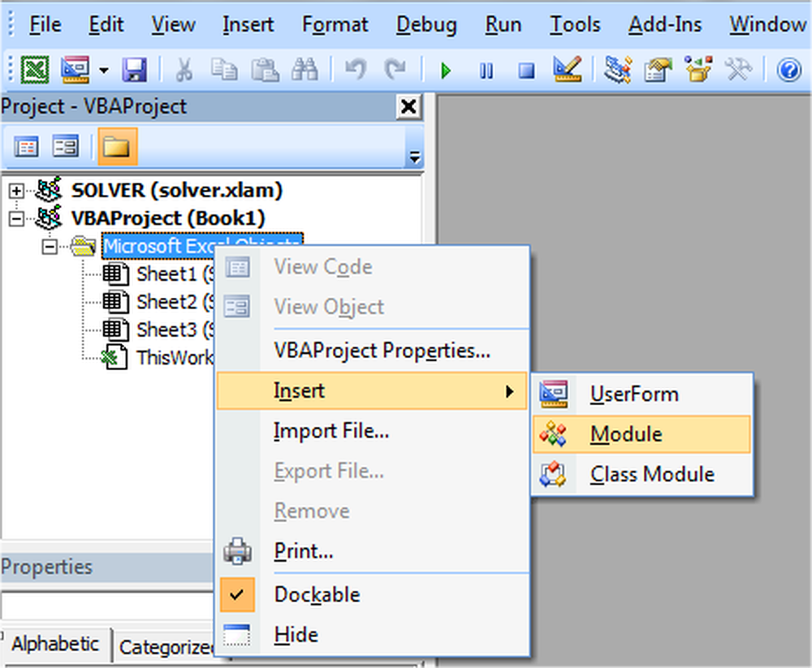Open the Properties Window icon
812x668 pixels.
tap(657, 71)
